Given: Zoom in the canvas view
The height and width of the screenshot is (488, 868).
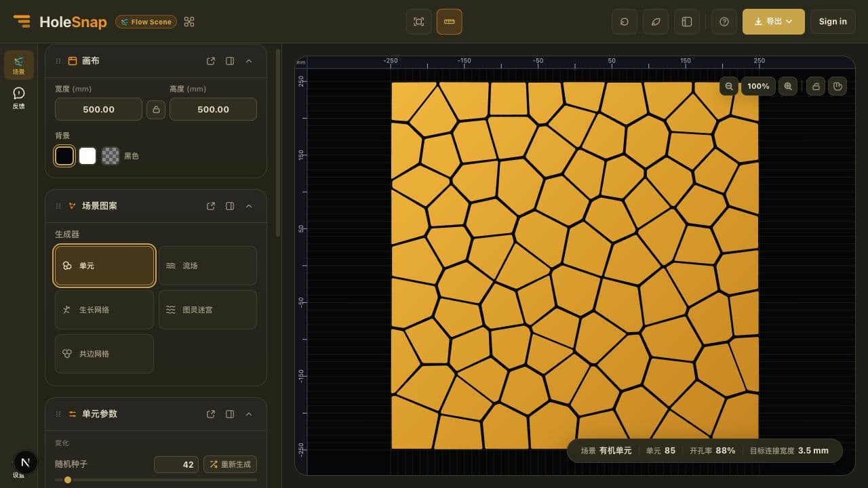Looking at the screenshot, I should [x=788, y=86].
